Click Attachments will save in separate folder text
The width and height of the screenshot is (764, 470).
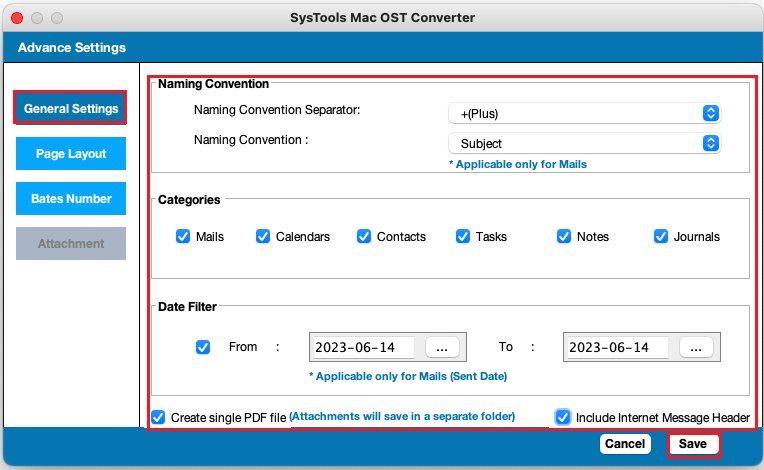(x=402, y=416)
